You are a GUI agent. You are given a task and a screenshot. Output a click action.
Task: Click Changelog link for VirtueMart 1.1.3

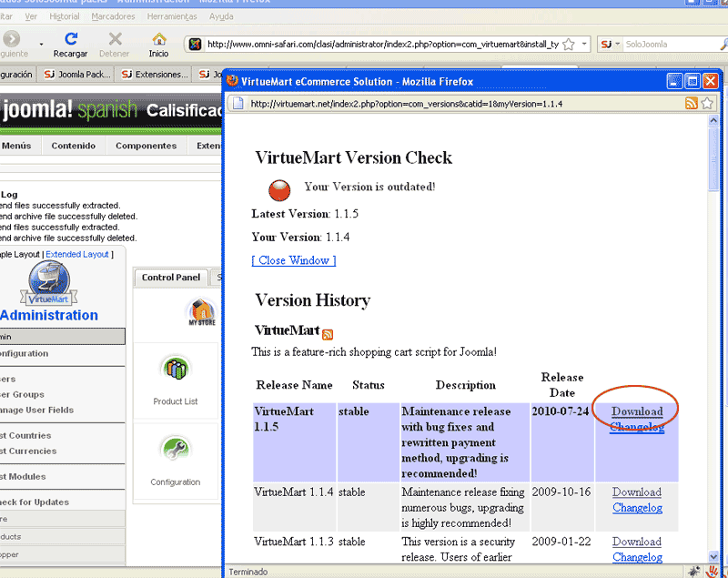[637, 557]
